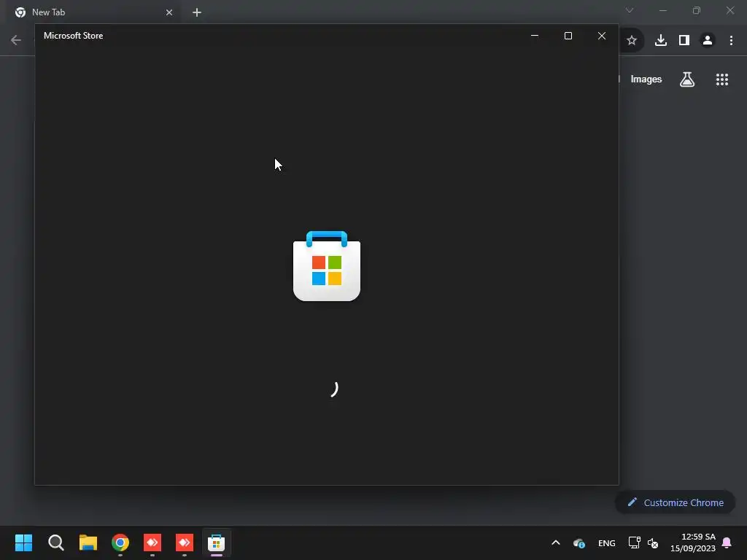Open the first red AnyDesk taskbar icon
The image size is (747, 560).
(152, 542)
